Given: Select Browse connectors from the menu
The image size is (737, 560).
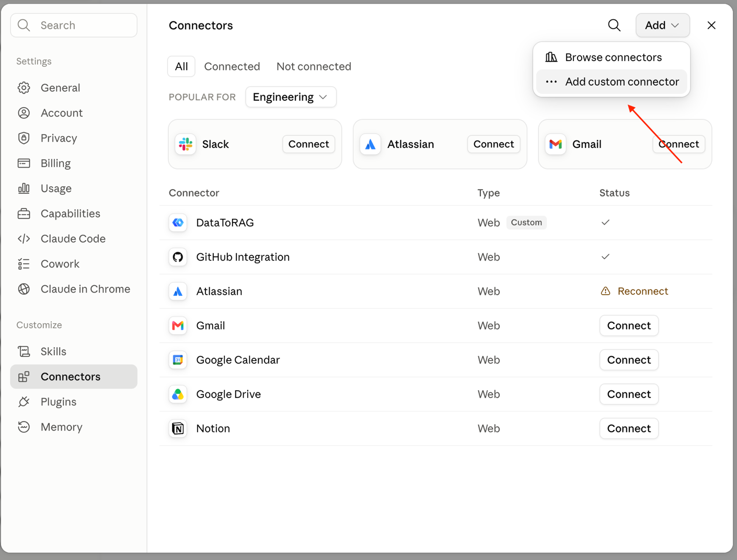Looking at the screenshot, I should tap(612, 57).
